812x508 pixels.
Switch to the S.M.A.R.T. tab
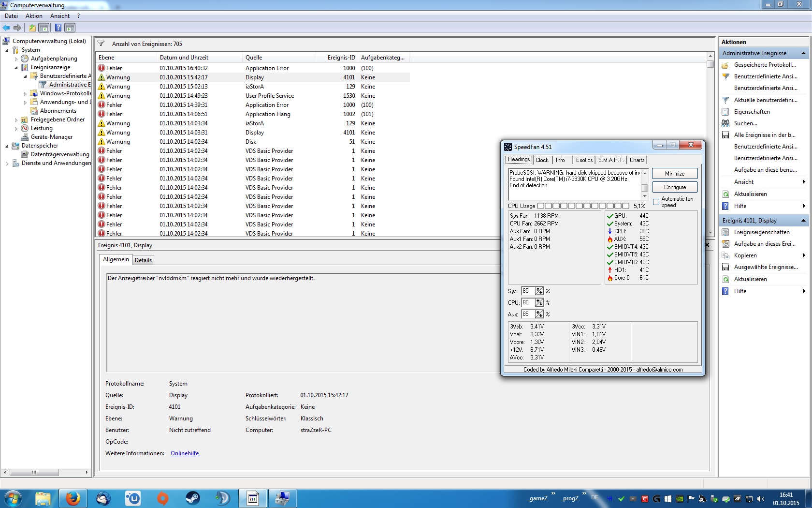coord(611,160)
